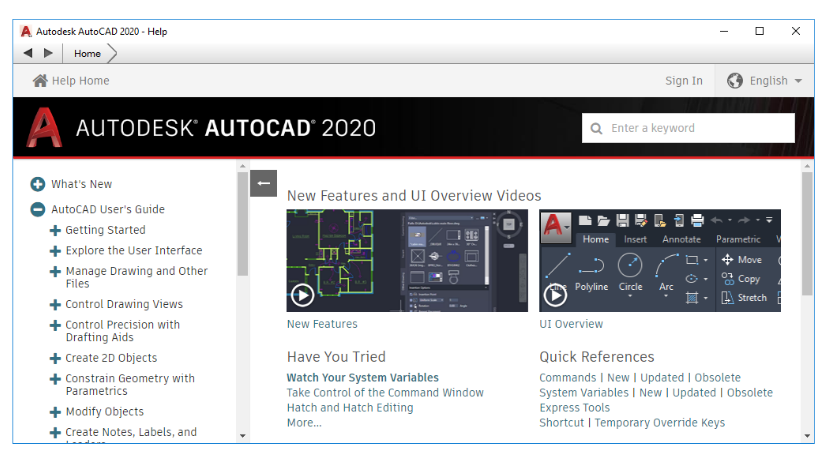Open the UI Overview video thumbnail
Screen dimensions: 823x461
[x=660, y=260]
